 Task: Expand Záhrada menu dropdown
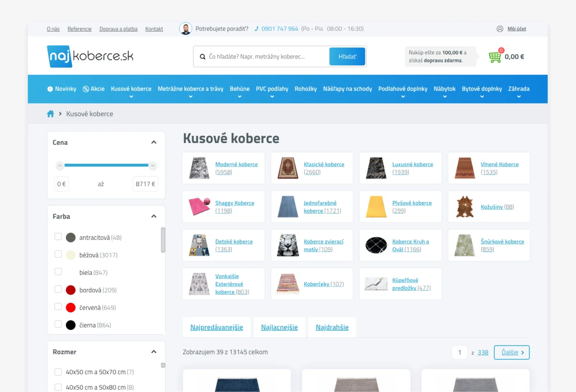point(519,96)
